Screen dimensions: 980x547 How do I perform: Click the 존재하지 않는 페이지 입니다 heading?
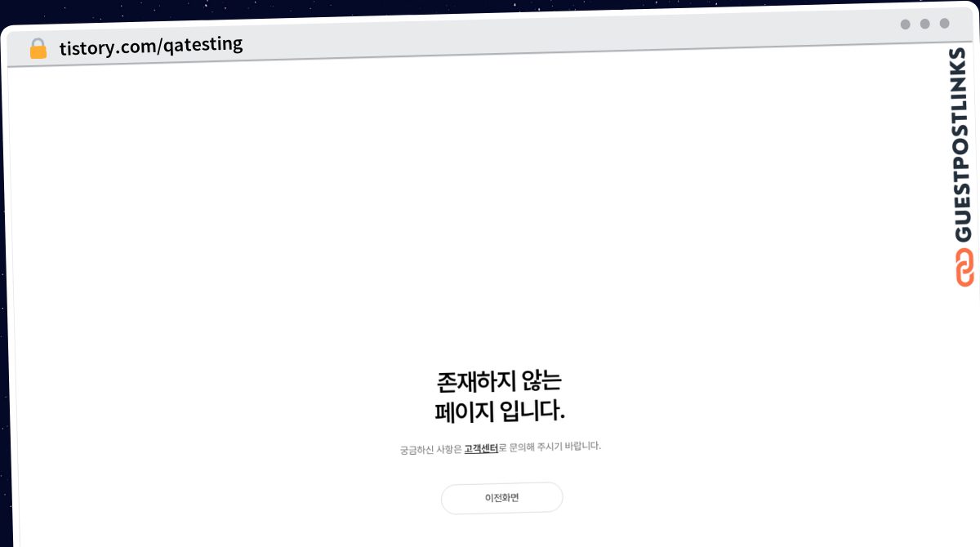pos(501,396)
